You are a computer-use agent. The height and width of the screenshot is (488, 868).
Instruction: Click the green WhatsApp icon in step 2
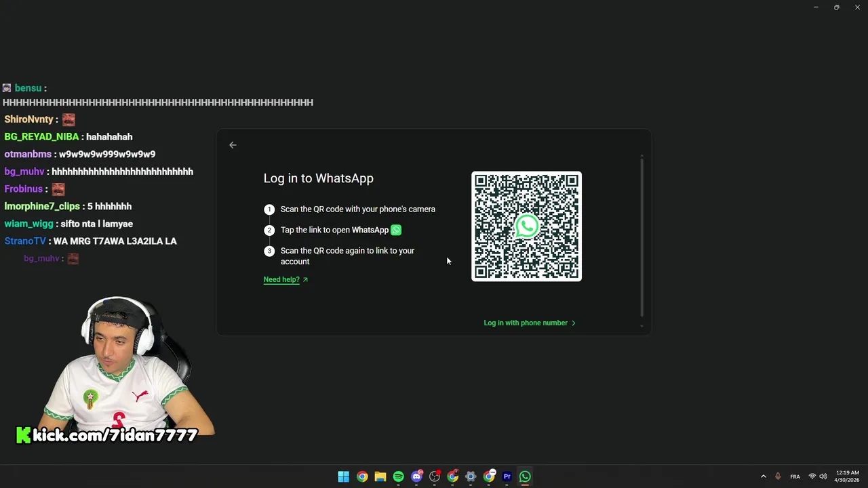pos(396,230)
